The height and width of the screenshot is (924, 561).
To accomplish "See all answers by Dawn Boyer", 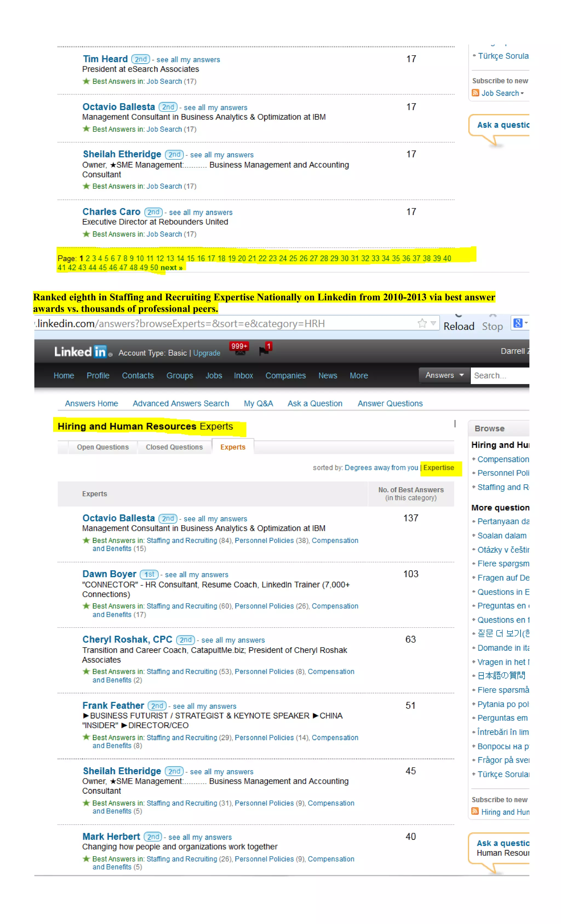I will [196, 574].
